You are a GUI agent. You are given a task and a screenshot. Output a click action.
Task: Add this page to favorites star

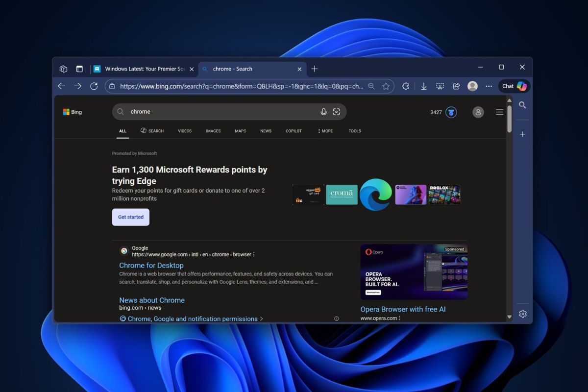[x=386, y=86]
